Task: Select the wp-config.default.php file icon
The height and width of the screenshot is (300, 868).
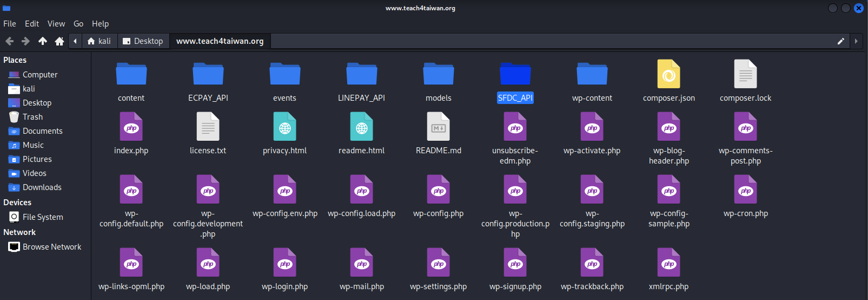Action: tap(131, 190)
